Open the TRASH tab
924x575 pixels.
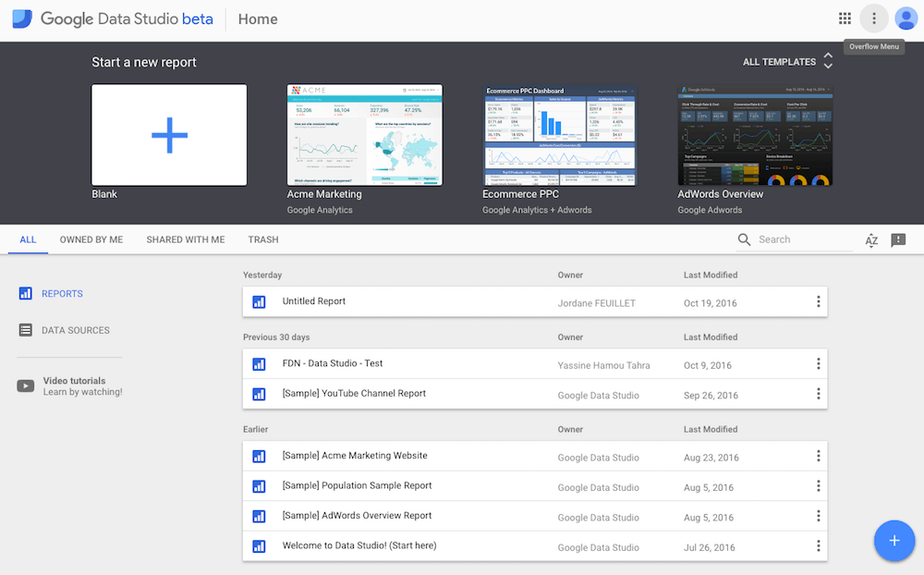pos(263,240)
